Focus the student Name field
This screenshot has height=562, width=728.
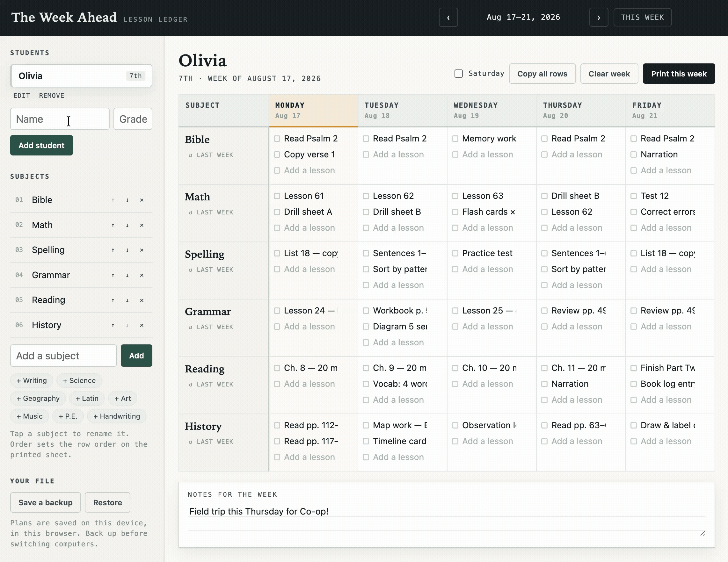(x=60, y=119)
